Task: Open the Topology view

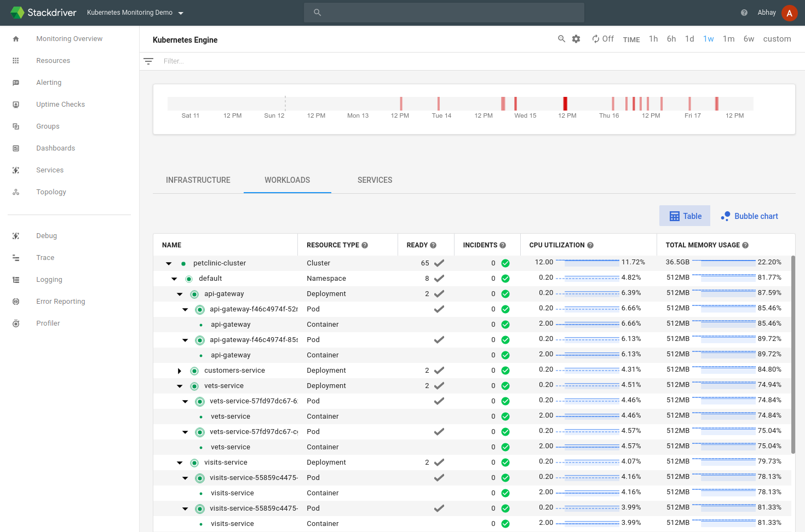Action: click(x=51, y=192)
